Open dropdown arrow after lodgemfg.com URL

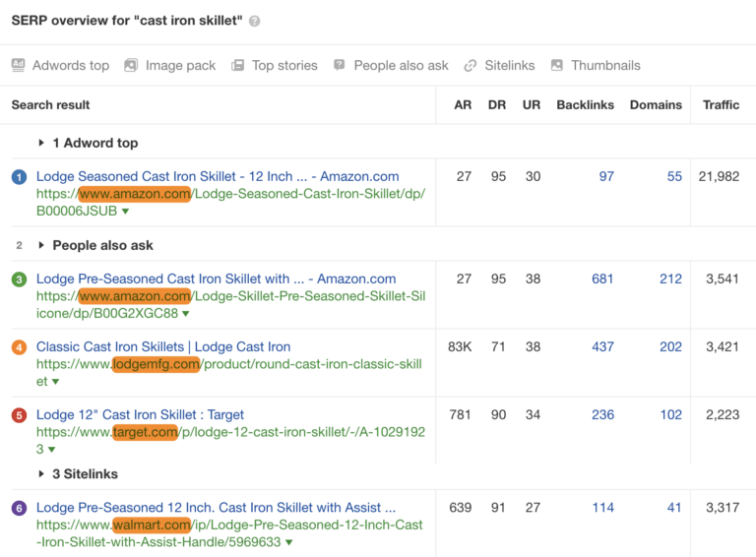coord(55,382)
